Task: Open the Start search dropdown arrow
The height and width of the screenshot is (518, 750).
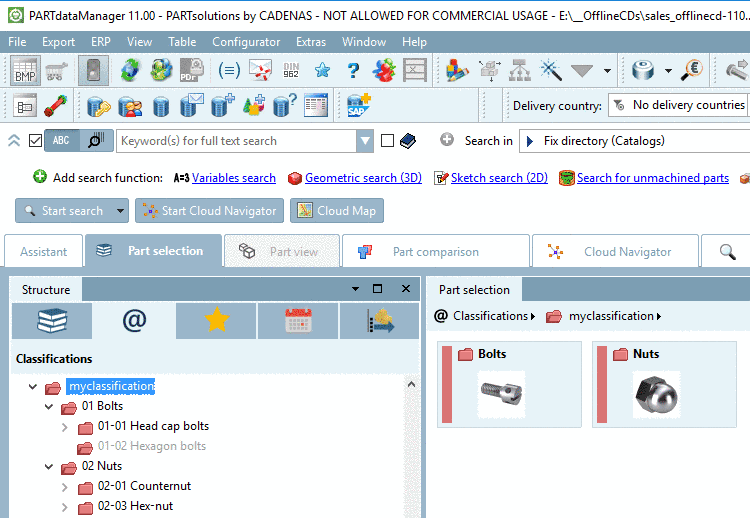Action: [120, 210]
